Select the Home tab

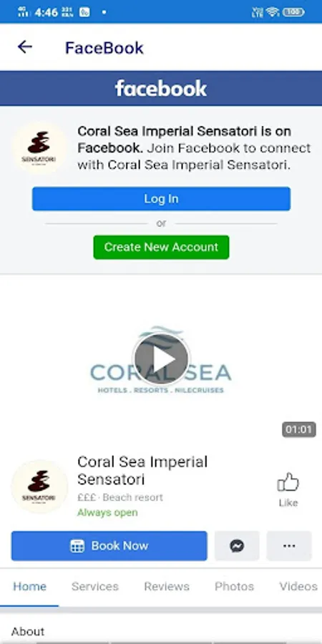tap(29, 586)
